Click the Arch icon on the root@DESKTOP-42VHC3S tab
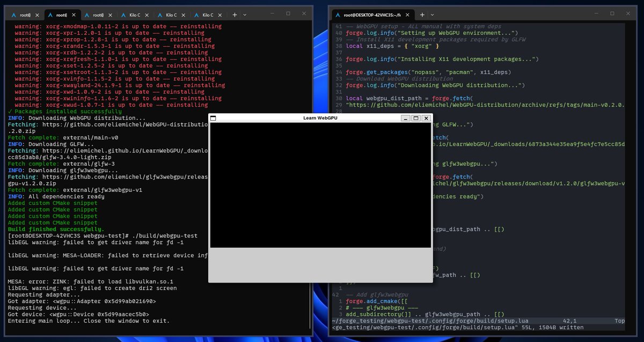Image resolution: width=644 pixels, height=342 pixels. tap(338, 15)
